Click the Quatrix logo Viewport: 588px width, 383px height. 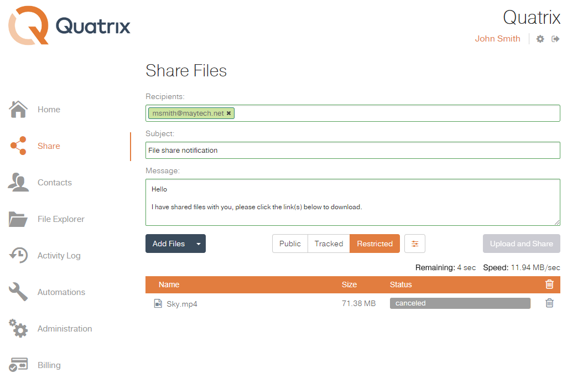[x=69, y=25]
